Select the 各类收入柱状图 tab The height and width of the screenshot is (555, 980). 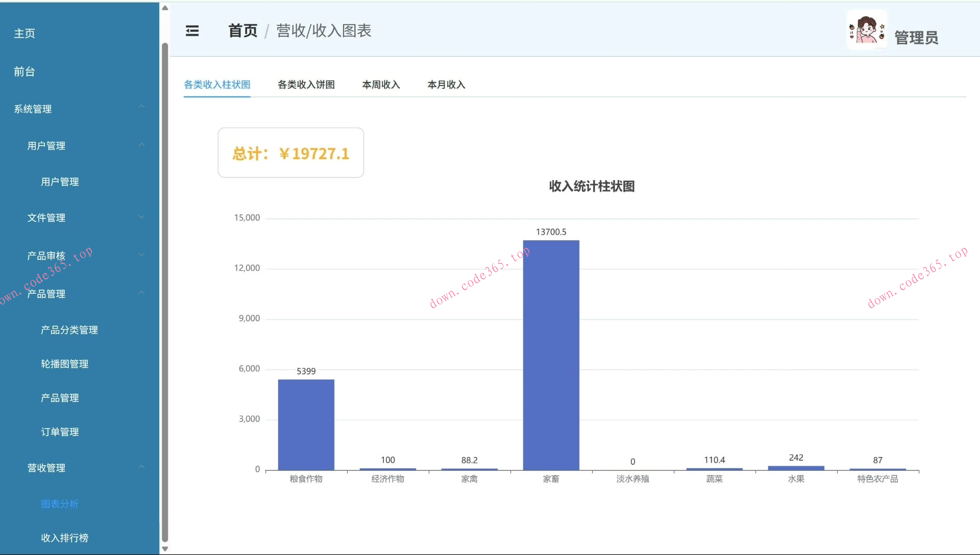tap(216, 85)
